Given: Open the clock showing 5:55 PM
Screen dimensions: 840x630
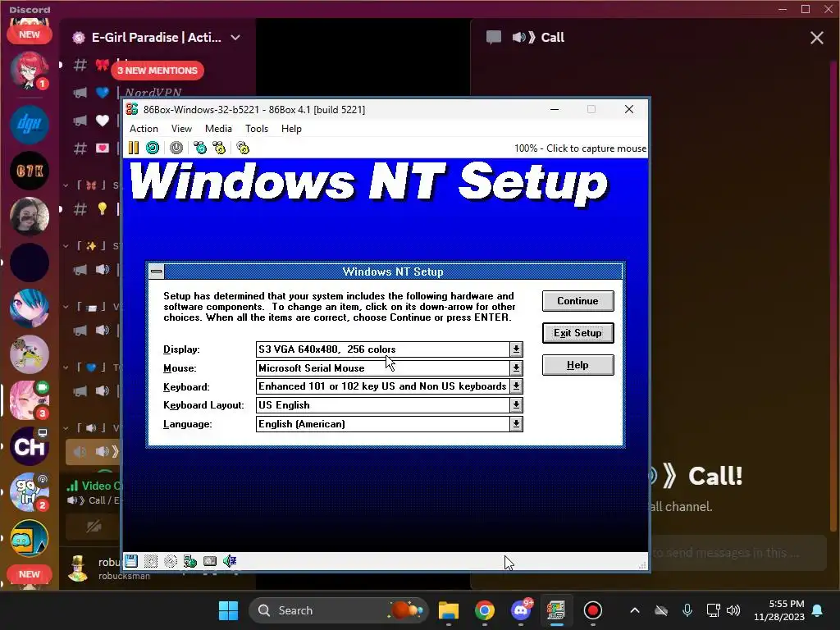Looking at the screenshot, I should pyautogui.click(x=779, y=610).
